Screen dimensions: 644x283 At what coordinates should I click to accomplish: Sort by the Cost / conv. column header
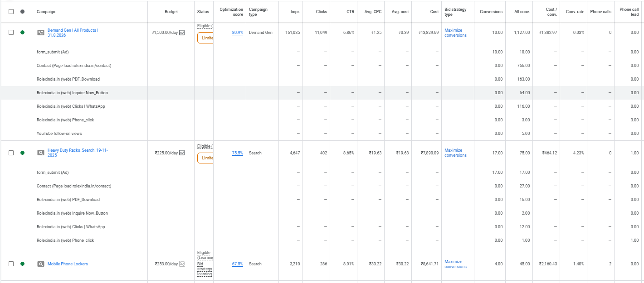551,12
